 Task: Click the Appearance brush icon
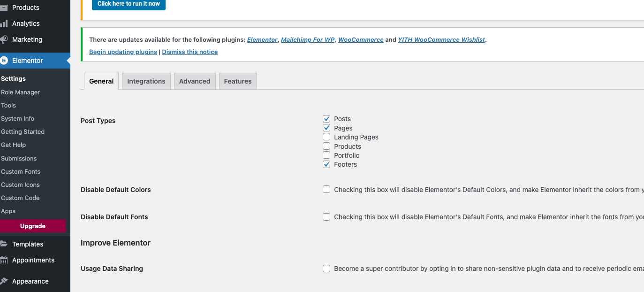point(4,281)
